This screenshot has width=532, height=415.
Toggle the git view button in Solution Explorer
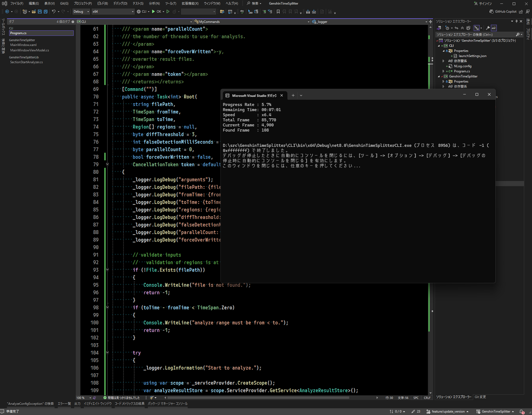(x=477, y=28)
